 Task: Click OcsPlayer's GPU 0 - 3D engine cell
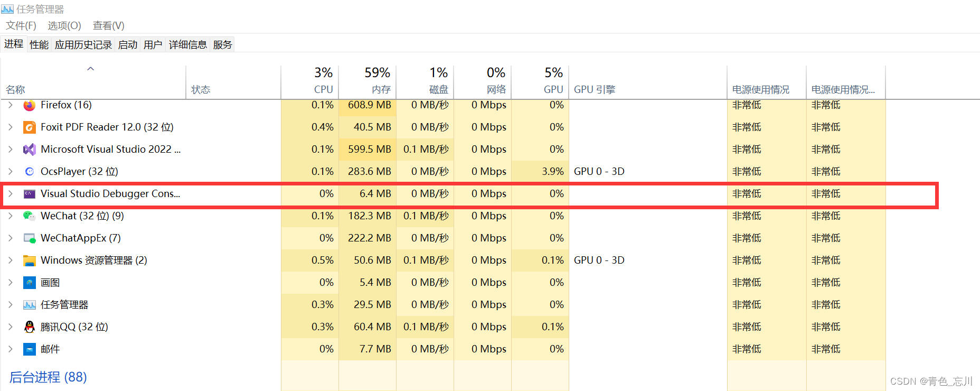click(648, 172)
